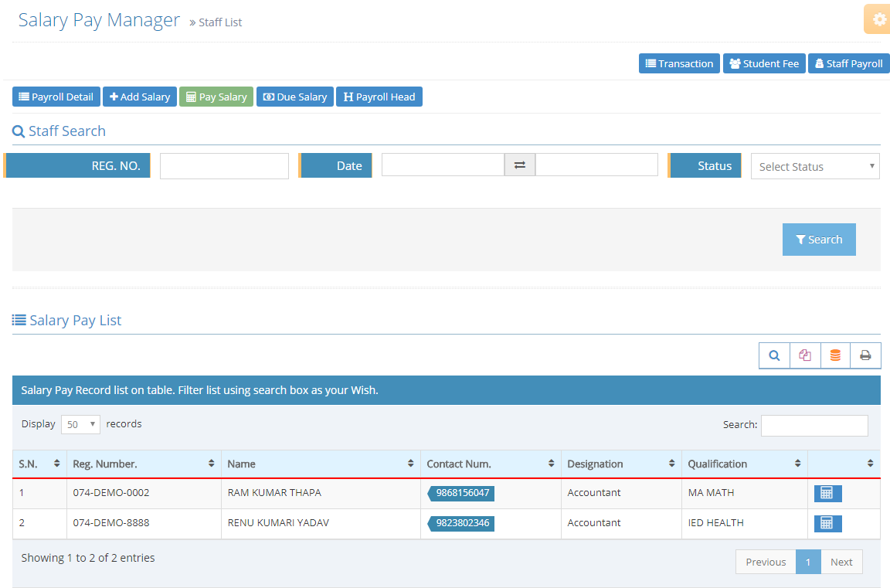Click the magnifier icon above the table
The height and width of the screenshot is (588, 890).
point(774,355)
